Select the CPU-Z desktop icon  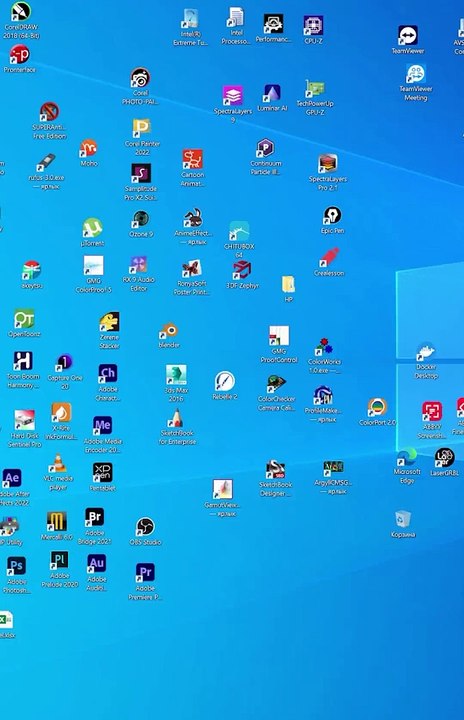(x=313, y=26)
